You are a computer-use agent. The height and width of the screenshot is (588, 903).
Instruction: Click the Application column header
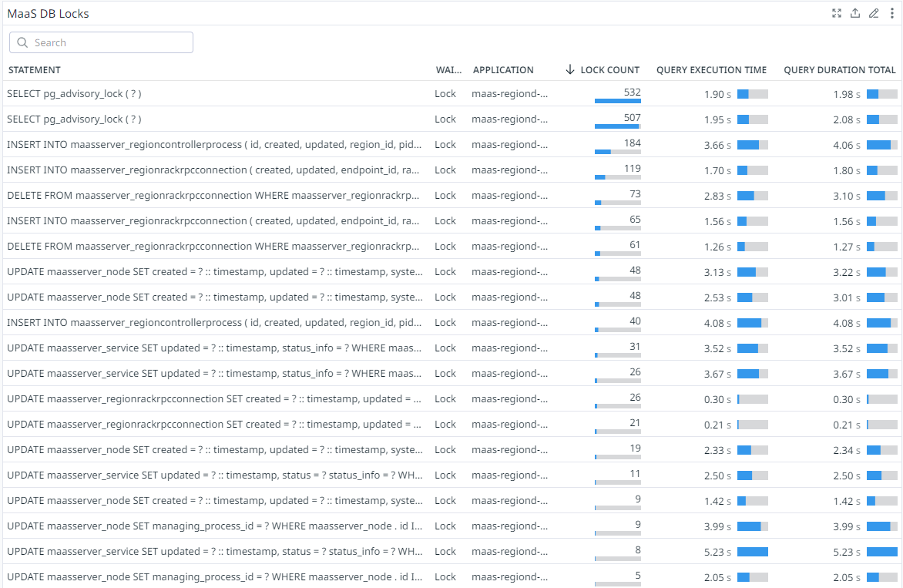(x=503, y=70)
